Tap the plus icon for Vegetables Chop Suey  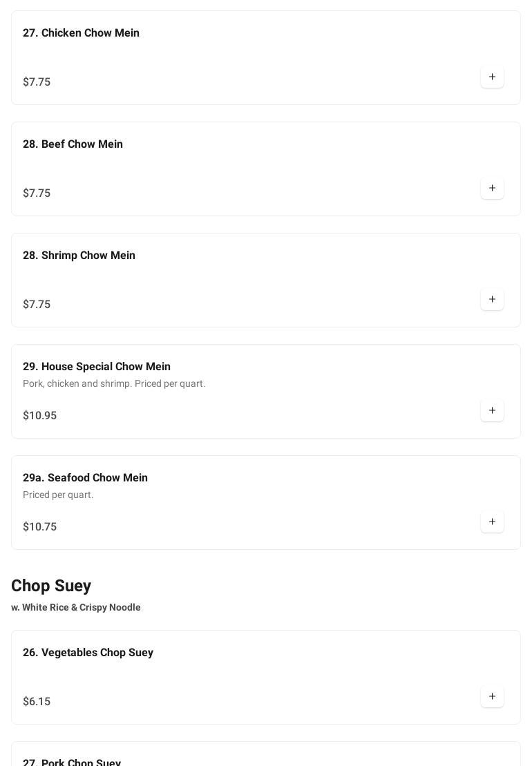click(x=492, y=696)
